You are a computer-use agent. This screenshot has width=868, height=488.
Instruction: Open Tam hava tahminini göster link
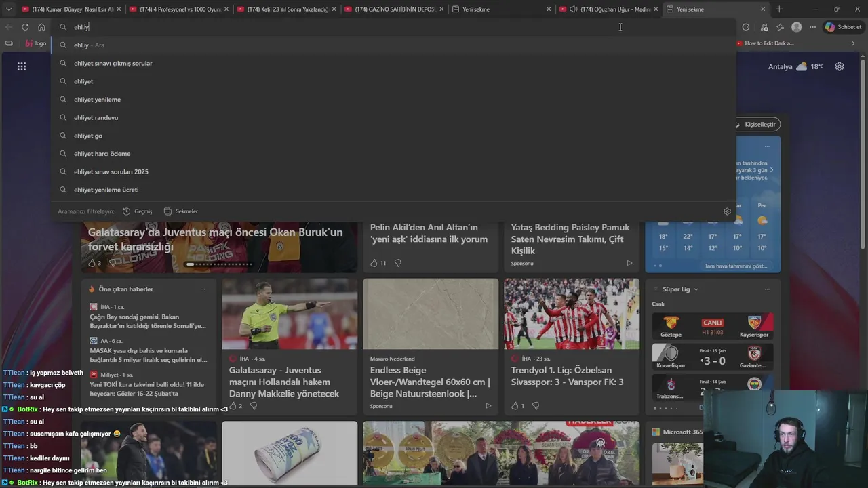tap(736, 266)
